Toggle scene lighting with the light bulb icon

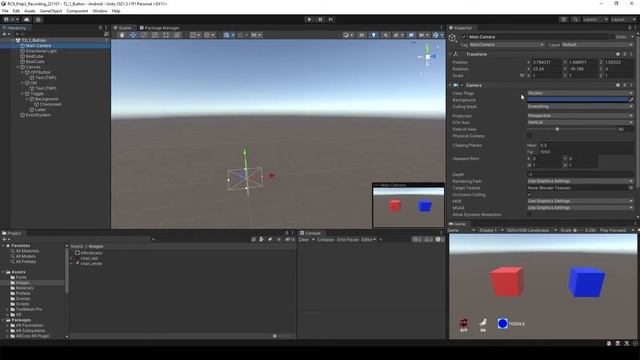[x=373, y=35]
